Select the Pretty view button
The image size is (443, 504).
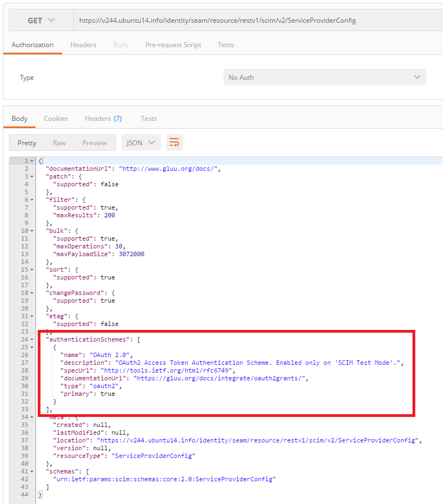27,142
